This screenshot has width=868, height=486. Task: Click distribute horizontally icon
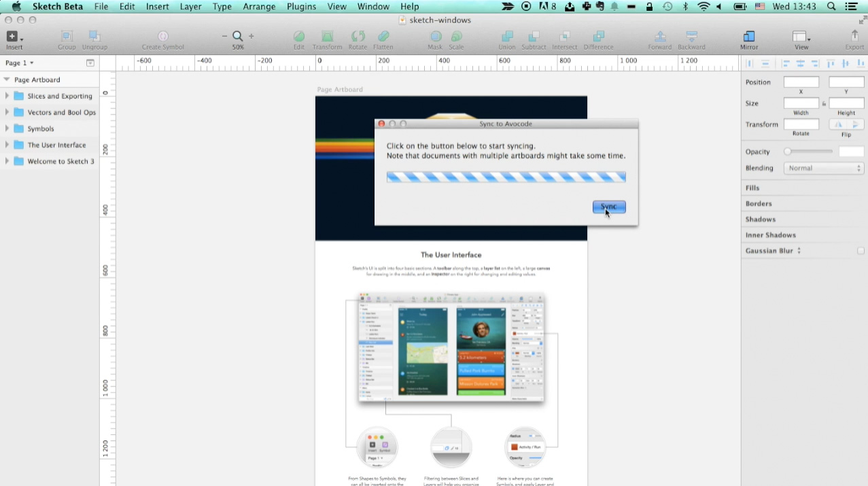pos(750,63)
